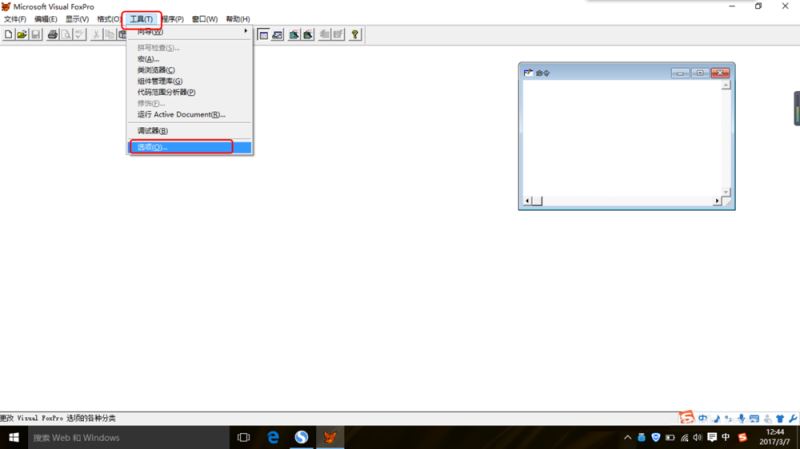Toggle the 中 IME tray indicator

[726, 437]
